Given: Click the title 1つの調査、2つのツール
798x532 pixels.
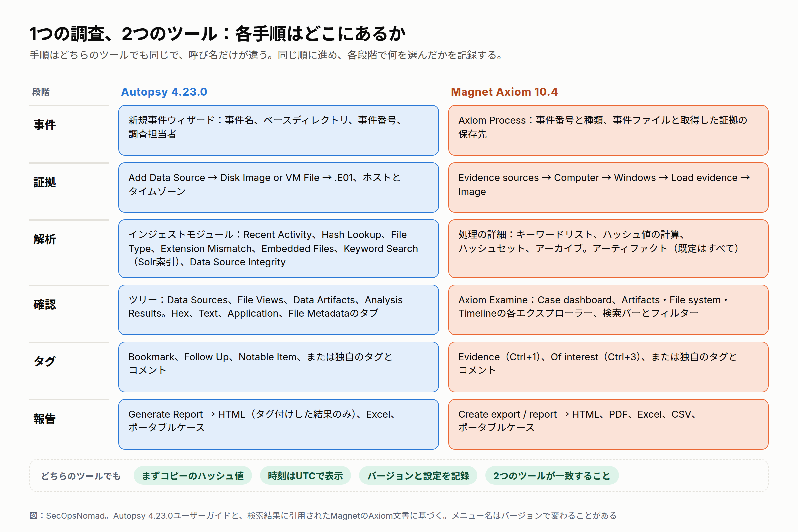Looking at the screenshot, I should (x=217, y=34).
